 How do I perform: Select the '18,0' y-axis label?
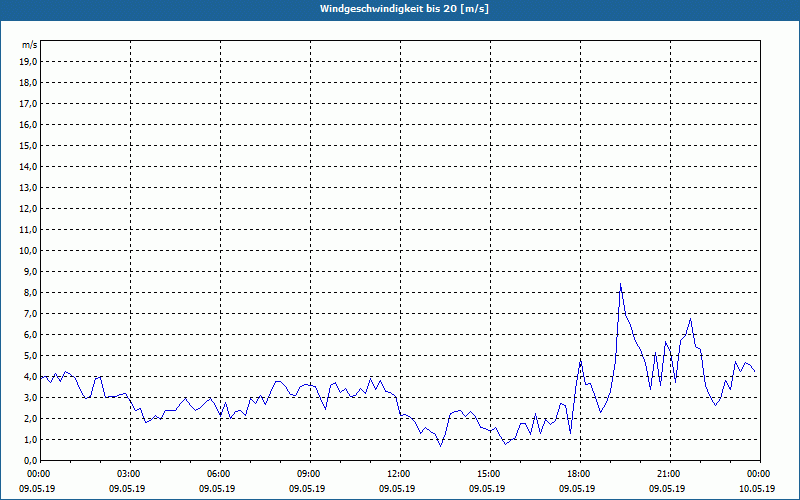[28, 83]
